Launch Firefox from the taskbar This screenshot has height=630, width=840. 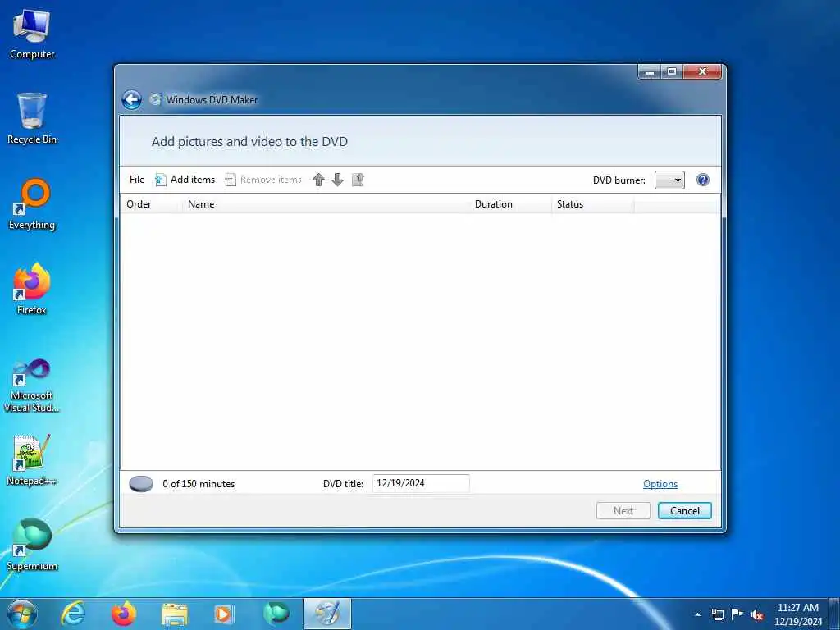pos(124,614)
